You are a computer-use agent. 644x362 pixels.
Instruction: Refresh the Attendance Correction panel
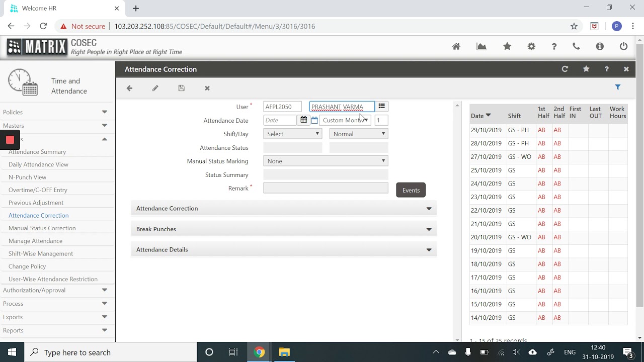click(565, 69)
